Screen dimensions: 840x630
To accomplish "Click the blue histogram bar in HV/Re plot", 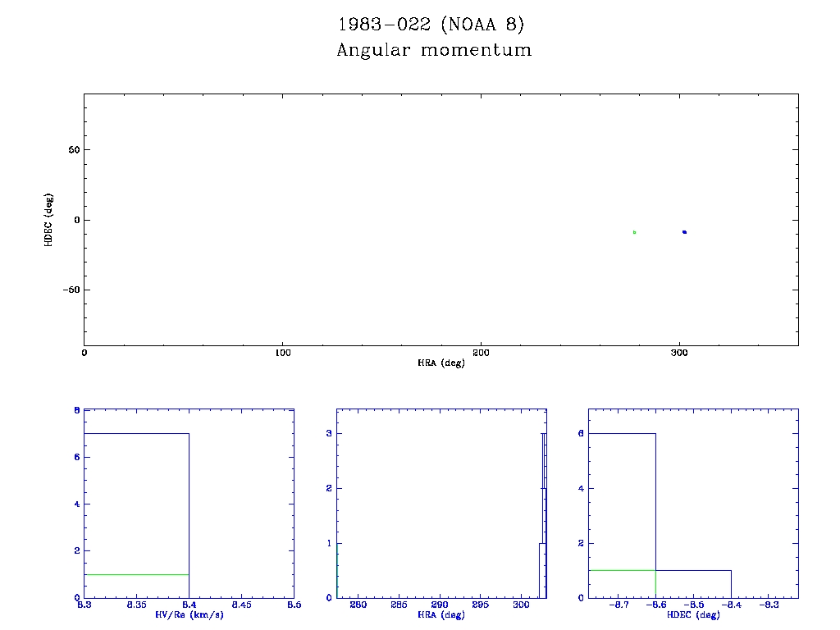I will (137, 515).
